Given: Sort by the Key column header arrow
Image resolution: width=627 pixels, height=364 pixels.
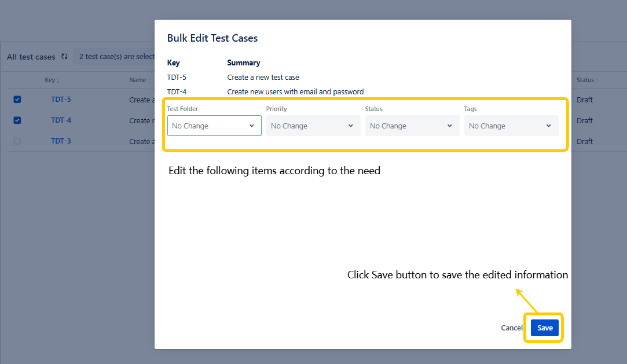Looking at the screenshot, I should coord(58,81).
